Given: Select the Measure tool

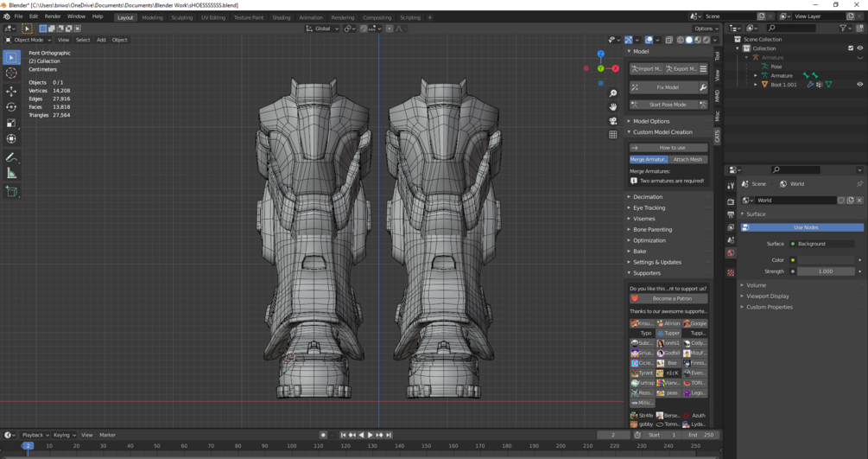Looking at the screenshot, I should click(11, 174).
